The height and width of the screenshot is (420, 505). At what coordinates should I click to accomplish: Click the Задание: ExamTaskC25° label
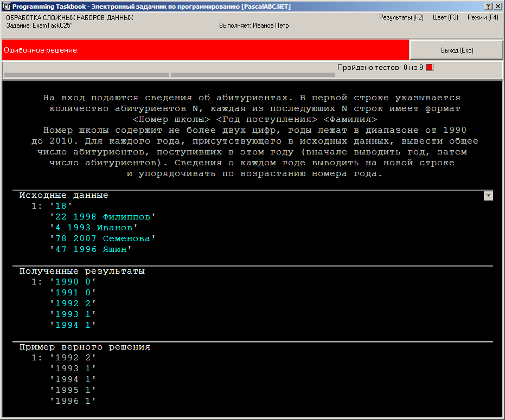point(39,25)
